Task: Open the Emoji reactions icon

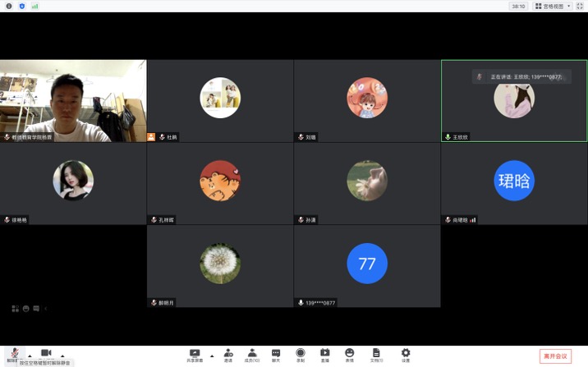Action: (349, 354)
